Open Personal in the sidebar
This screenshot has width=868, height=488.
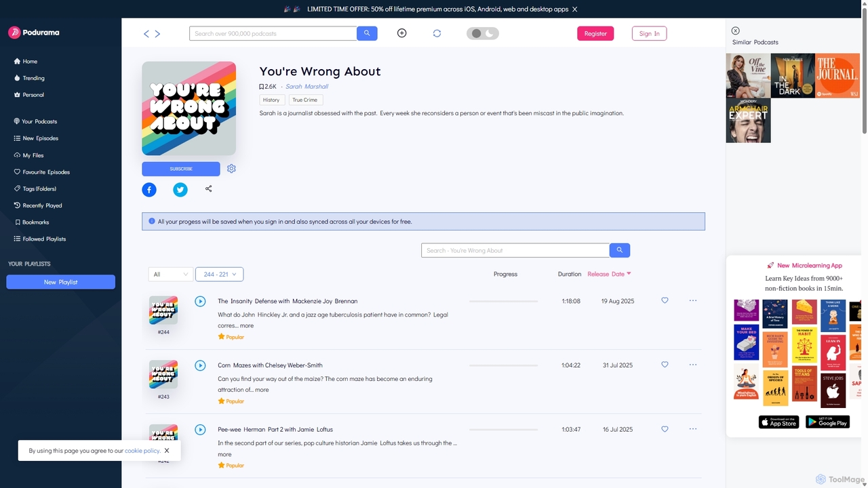(x=28, y=95)
